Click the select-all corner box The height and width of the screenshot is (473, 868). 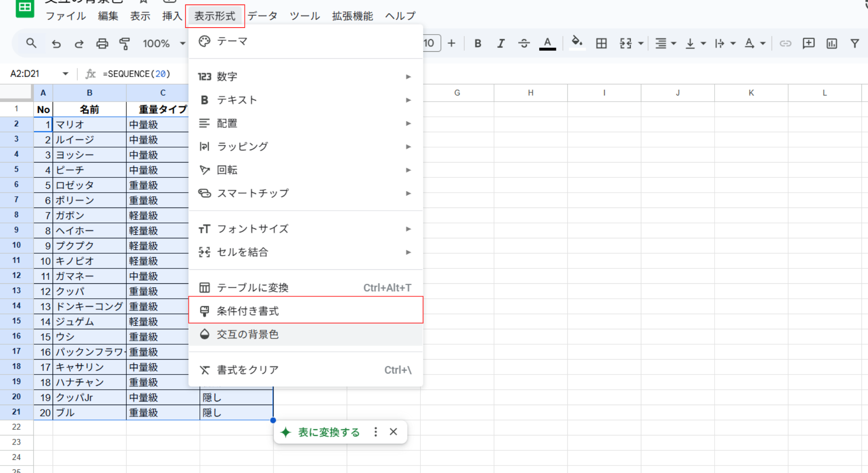coord(16,93)
